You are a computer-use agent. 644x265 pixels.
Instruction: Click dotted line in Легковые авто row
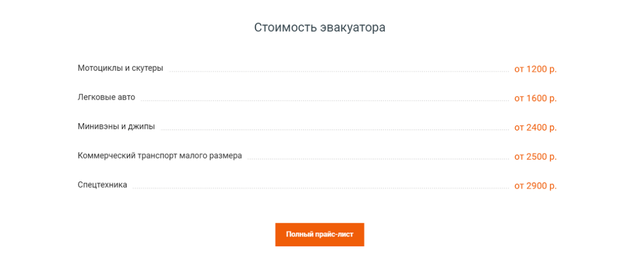(x=325, y=101)
